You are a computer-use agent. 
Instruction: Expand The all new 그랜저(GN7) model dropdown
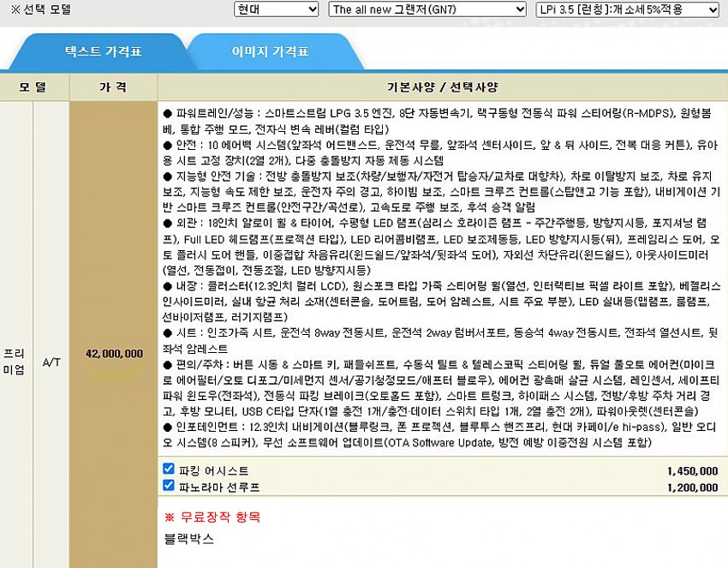pos(427,9)
